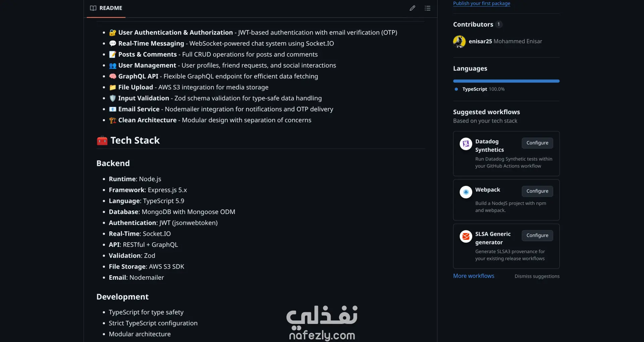Click the SLSA Generic generator icon
This screenshot has width=644, height=342.
[466, 236]
